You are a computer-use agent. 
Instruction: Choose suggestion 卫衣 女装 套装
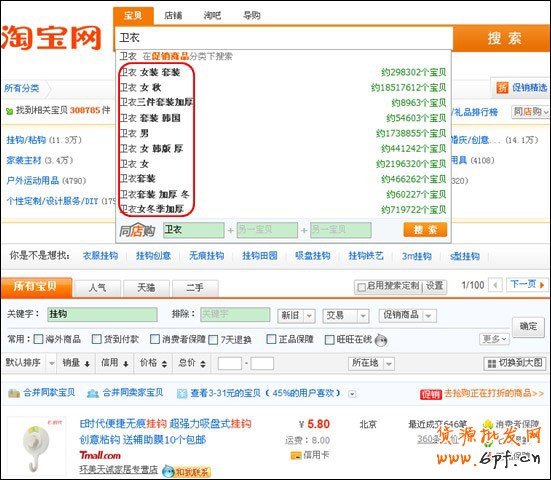click(x=150, y=72)
